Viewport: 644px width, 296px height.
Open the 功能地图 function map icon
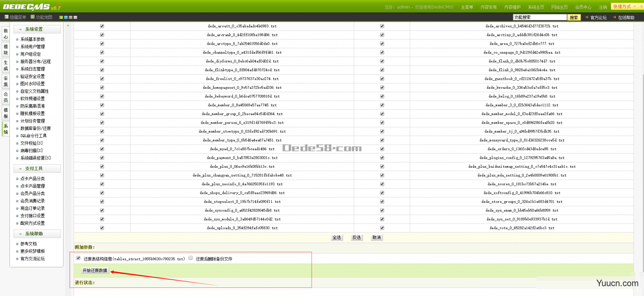(33, 17)
